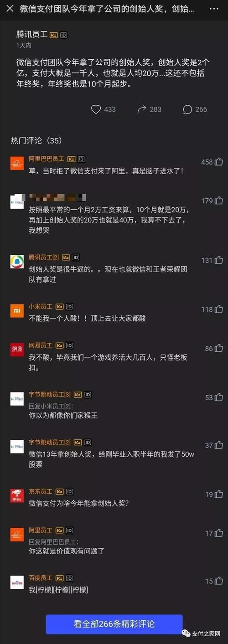Open the 京东 logo avatar profile
228x644 pixels.
[17, 495]
